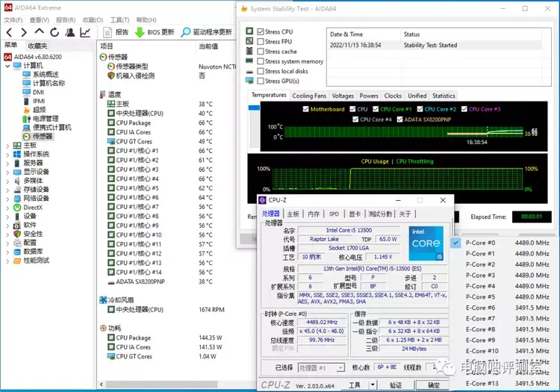Click the 功耗 power section icon

pos(103,328)
